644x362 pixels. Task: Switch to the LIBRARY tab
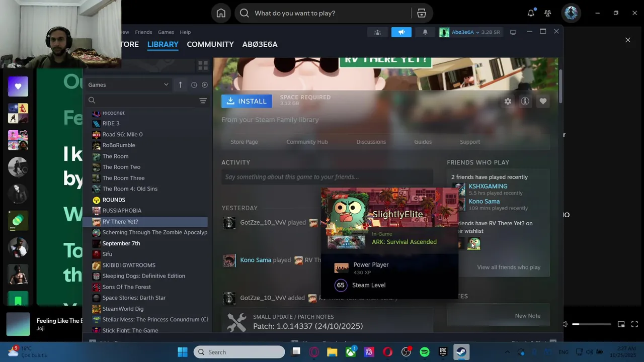(x=163, y=44)
